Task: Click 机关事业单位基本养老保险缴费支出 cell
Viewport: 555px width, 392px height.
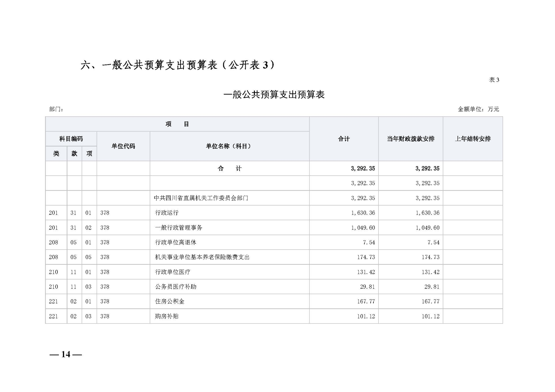Action: click(x=202, y=257)
